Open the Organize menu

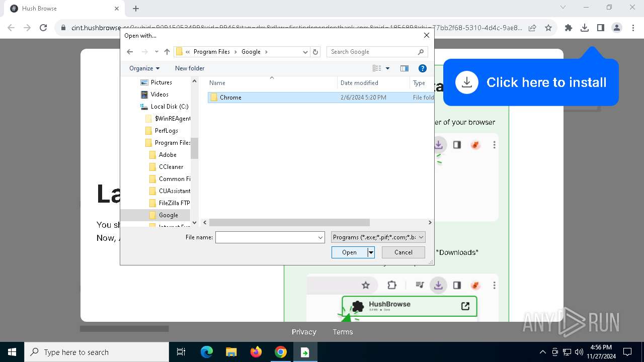click(x=144, y=68)
